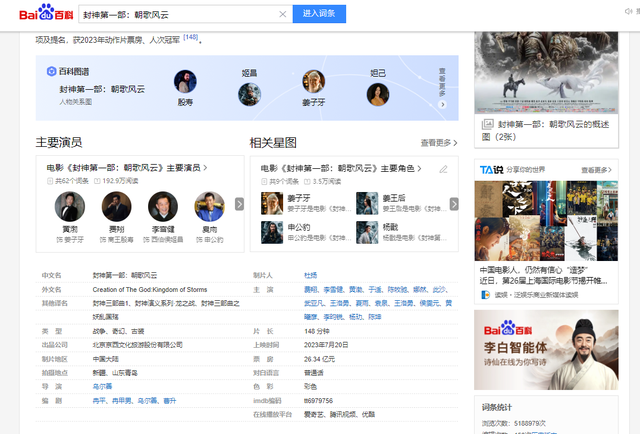Open the TA说 movie posters collage
Viewport: 640px width, 434px height.
click(x=546, y=221)
